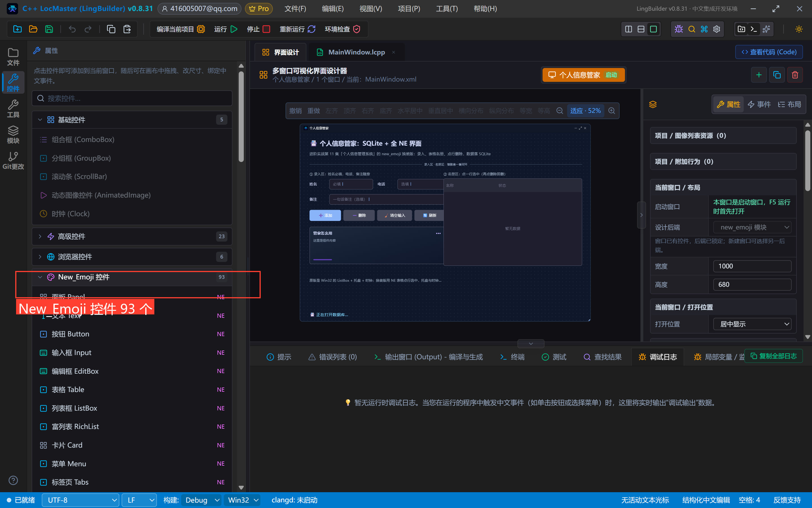Click the help question mark icon
Image resolution: width=812 pixels, height=508 pixels.
click(x=13, y=480)
